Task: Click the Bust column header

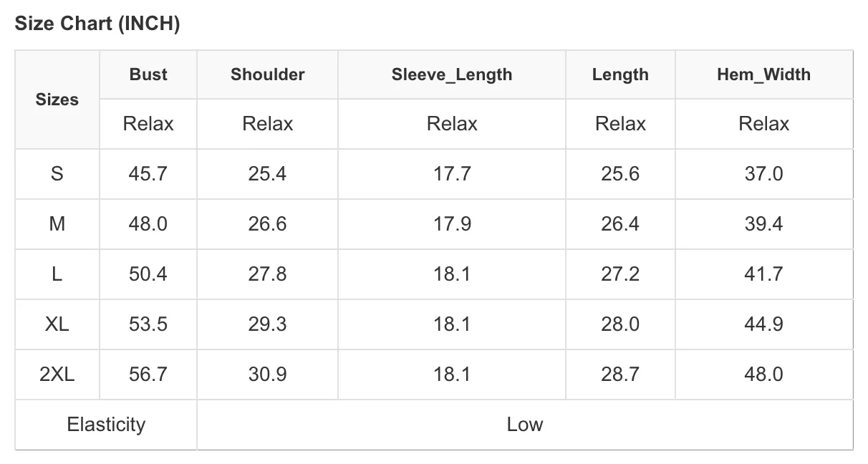Action: pos(148,74)
